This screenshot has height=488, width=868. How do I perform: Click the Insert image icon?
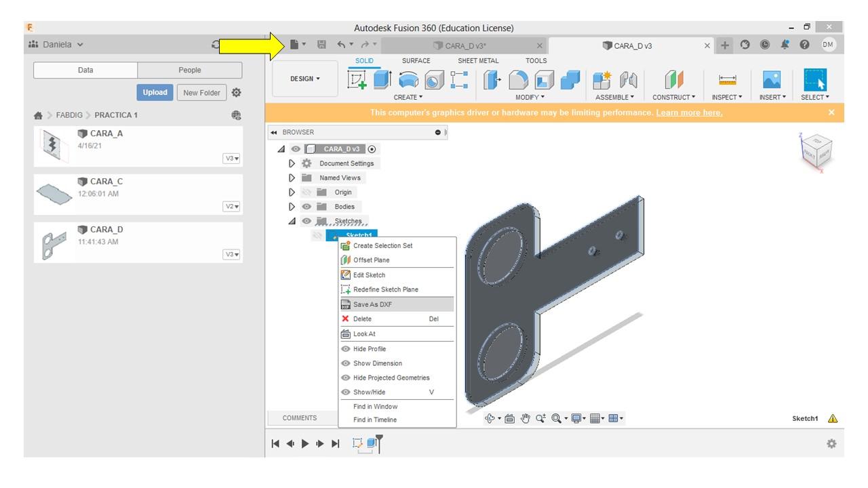coord(772,80)
